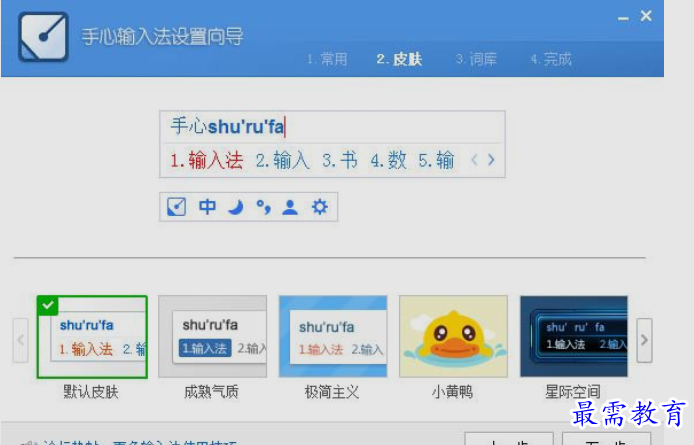Close the setup wizard window
Viewport: 694px width, 445px height.
pyautogui.click(x=646, y=16)
